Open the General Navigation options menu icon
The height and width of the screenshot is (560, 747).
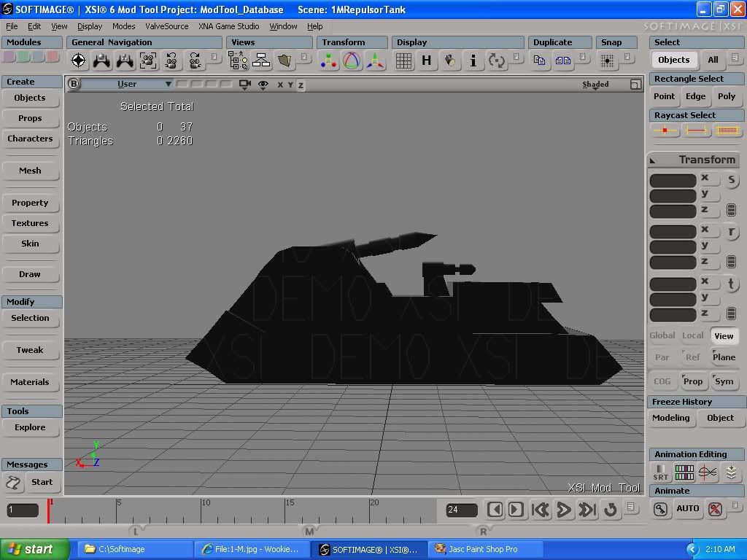coord(214,57)
